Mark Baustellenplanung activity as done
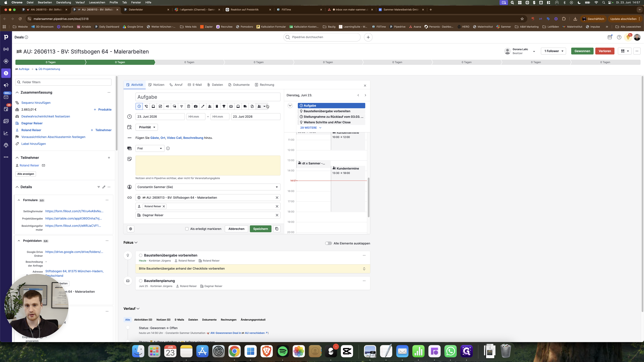 tap(141, 281)
